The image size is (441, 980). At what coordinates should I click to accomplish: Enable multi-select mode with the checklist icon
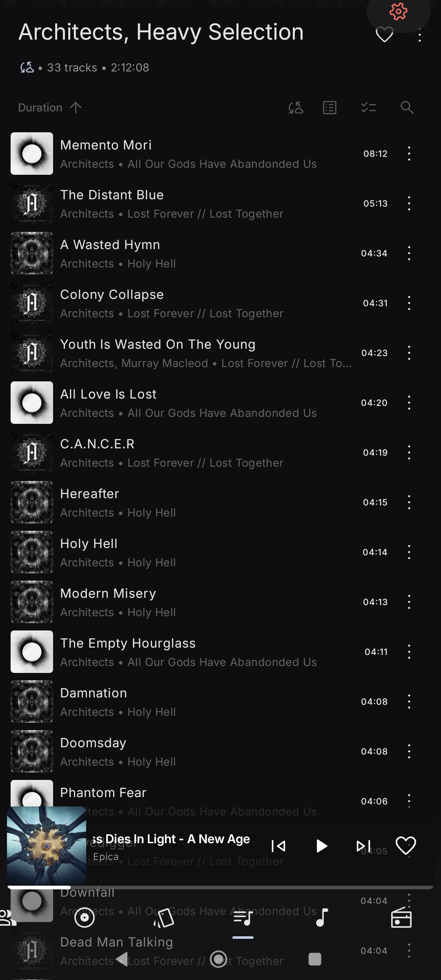click(x=368, y=108)
